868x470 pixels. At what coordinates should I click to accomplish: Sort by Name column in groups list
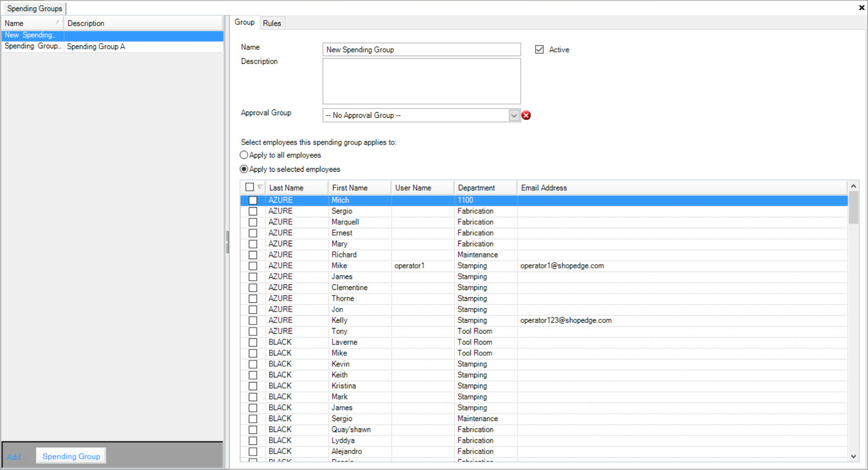coord(32,23)
